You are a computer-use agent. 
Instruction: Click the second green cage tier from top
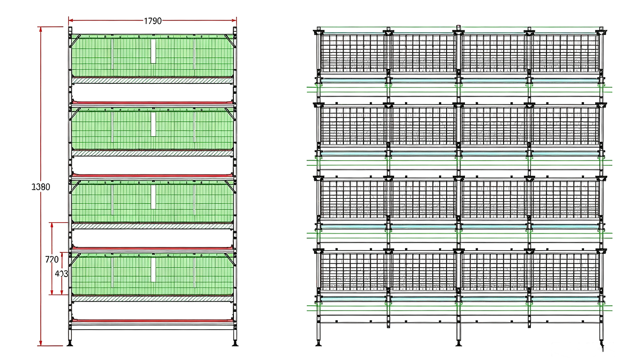click(153, 128)
